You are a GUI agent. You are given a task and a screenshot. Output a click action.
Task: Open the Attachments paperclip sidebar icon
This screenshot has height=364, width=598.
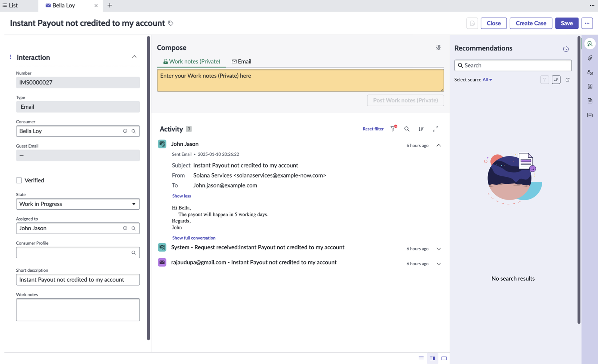tap(590, 58)
